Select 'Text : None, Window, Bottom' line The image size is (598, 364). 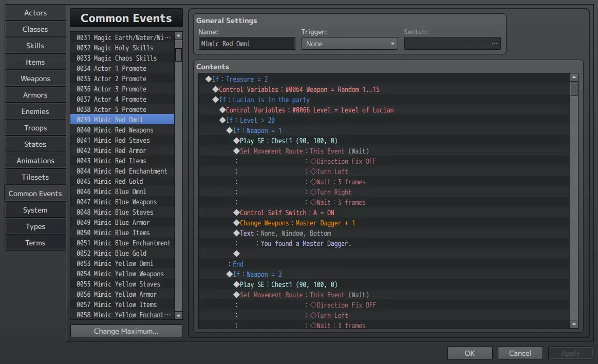[x=384, y=233]
